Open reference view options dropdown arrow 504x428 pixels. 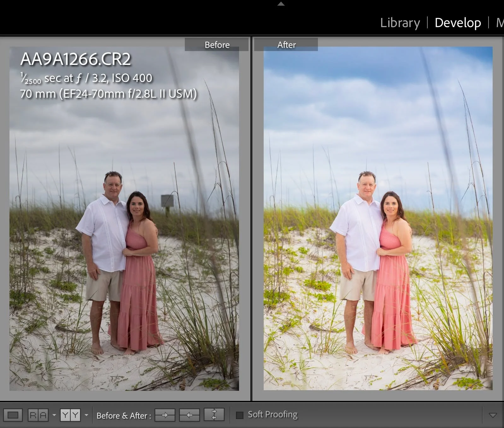pos(54,415)
